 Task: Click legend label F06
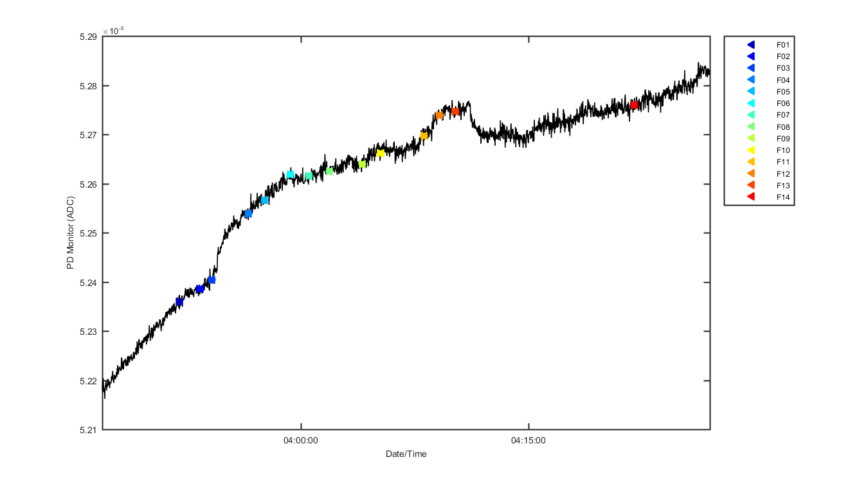(782, 103)
